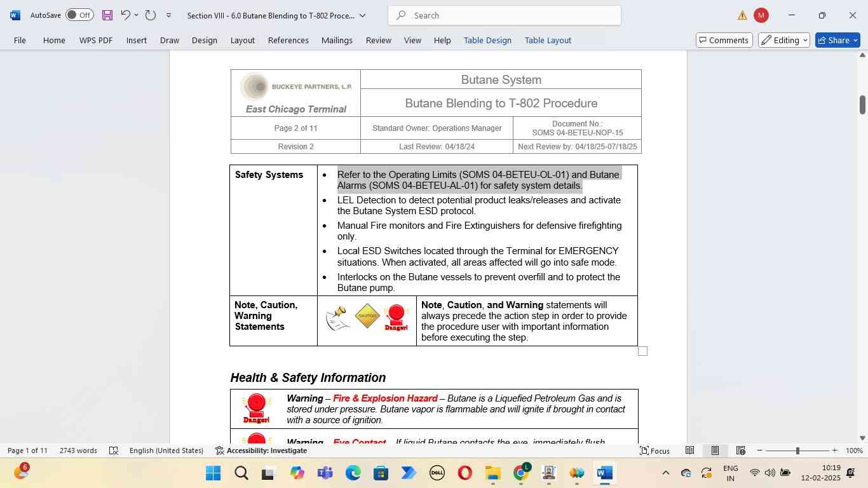
Task: Click the zoom out minus button
Action: click(759, 451)
